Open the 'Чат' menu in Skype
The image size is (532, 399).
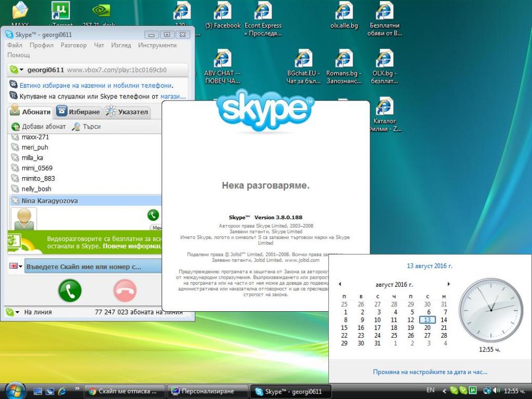[99, 45]
